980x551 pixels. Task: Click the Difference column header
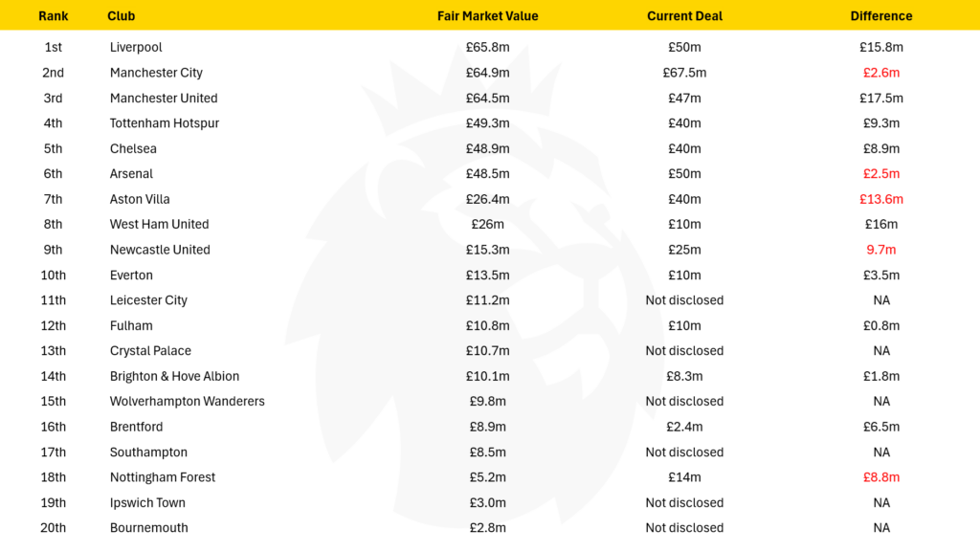pos(881,16)
